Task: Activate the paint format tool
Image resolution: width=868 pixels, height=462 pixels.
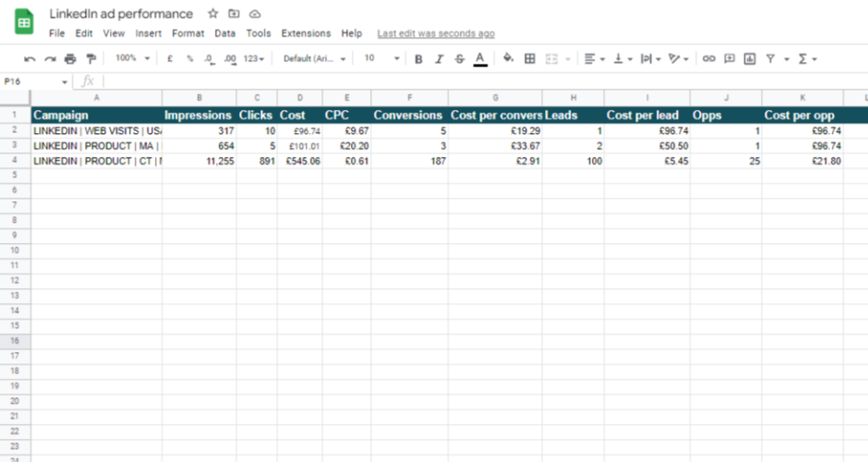Action: pyautogui.click(x=90, y=59)
